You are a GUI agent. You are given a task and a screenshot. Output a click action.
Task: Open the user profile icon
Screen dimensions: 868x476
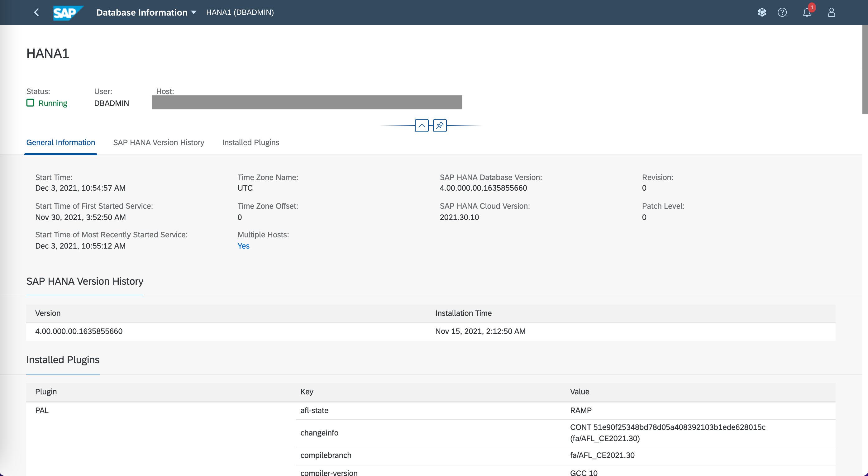831,12
